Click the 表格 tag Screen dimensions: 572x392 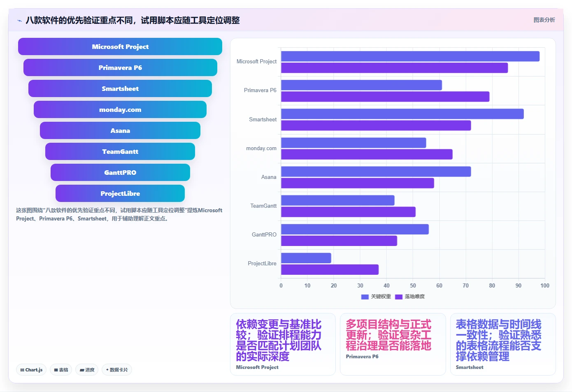pos(61,370)
